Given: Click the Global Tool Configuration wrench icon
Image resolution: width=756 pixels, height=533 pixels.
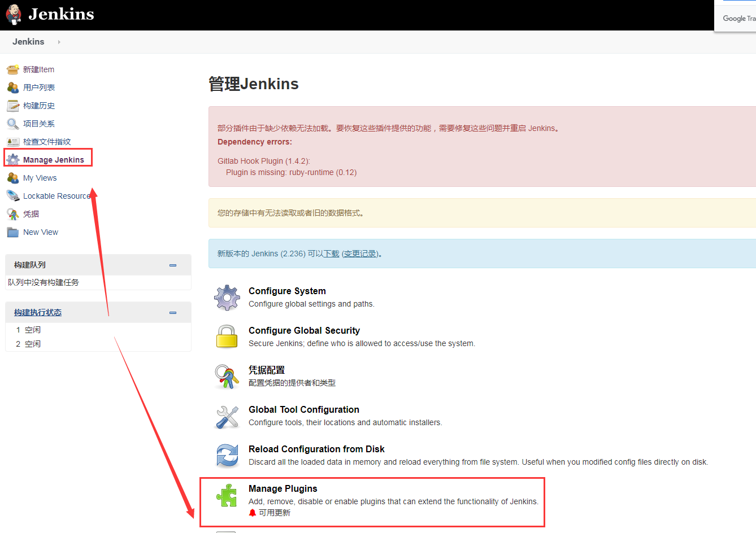Looking at the screenshot, I should point(227,417).
